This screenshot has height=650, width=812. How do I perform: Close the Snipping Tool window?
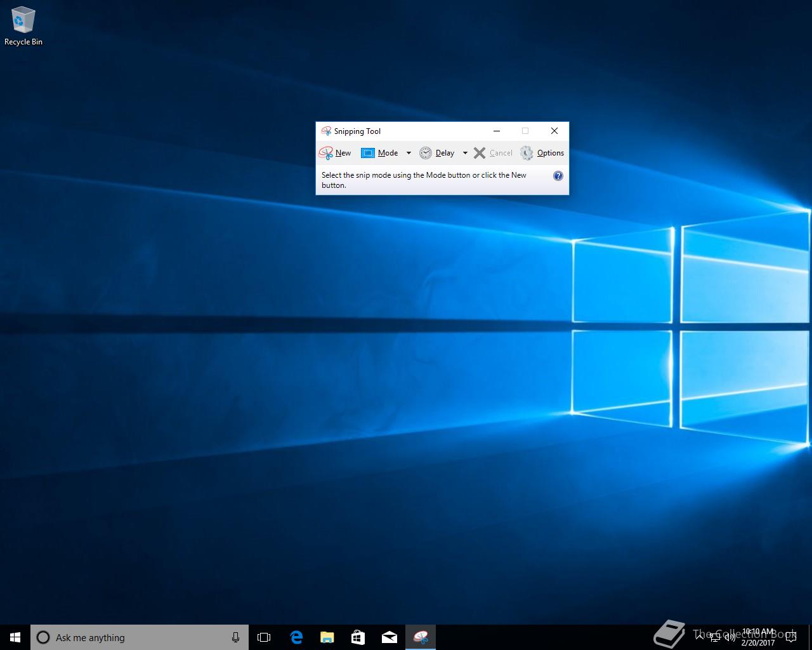coord(554,131)
